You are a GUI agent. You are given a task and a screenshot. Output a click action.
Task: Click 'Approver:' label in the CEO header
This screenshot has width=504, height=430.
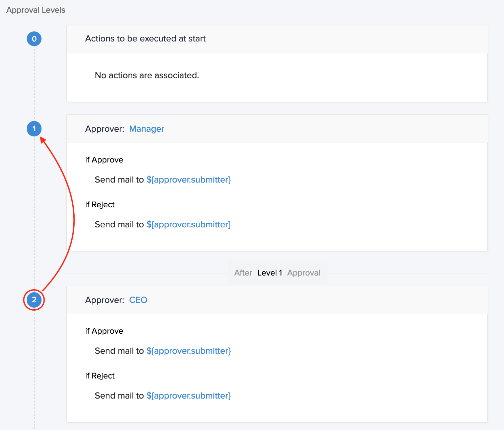coord(105,300)
